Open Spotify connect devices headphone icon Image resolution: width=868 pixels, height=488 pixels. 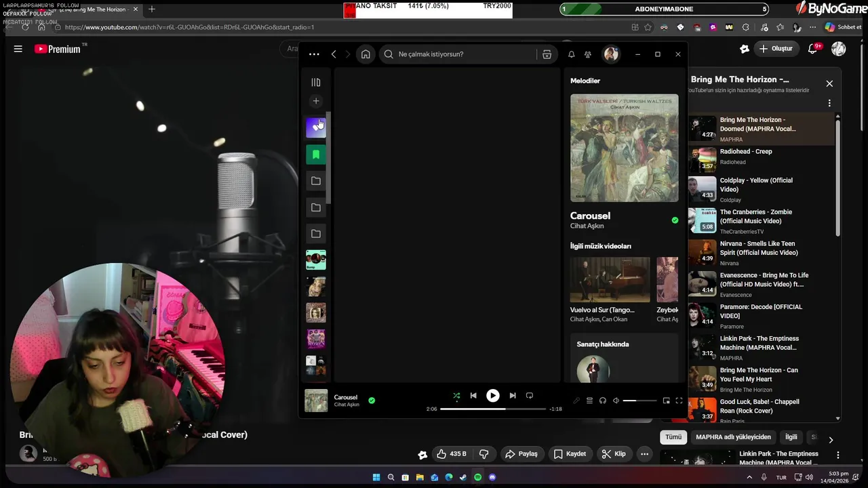(x=603, y=401)
